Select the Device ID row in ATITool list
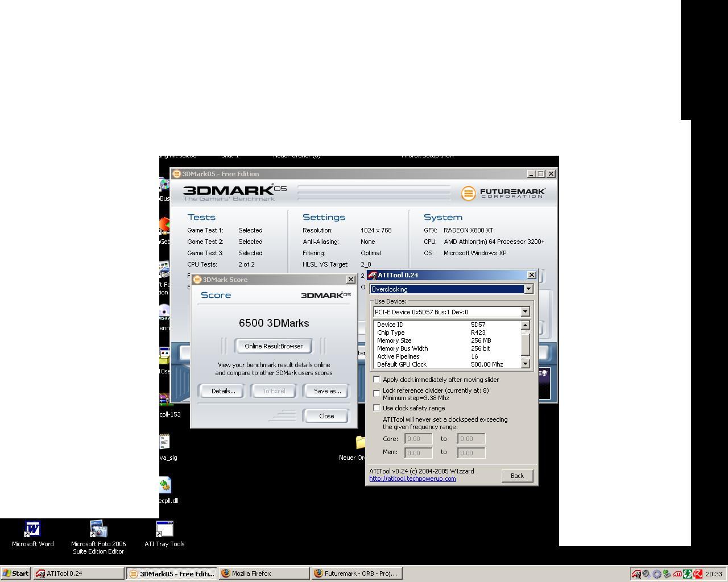728x582 pixels. (x=447, y=325)
